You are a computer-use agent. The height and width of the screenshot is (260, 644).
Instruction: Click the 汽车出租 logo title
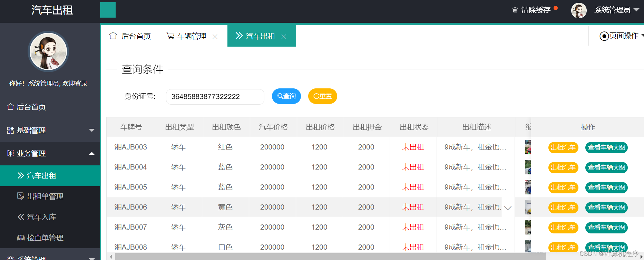click(52, 10)
